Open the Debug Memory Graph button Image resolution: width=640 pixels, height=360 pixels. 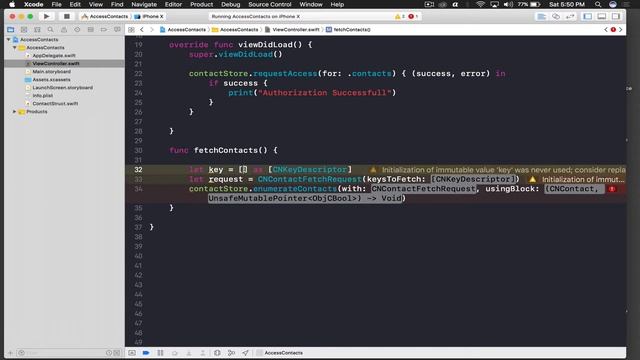(231, 353)
